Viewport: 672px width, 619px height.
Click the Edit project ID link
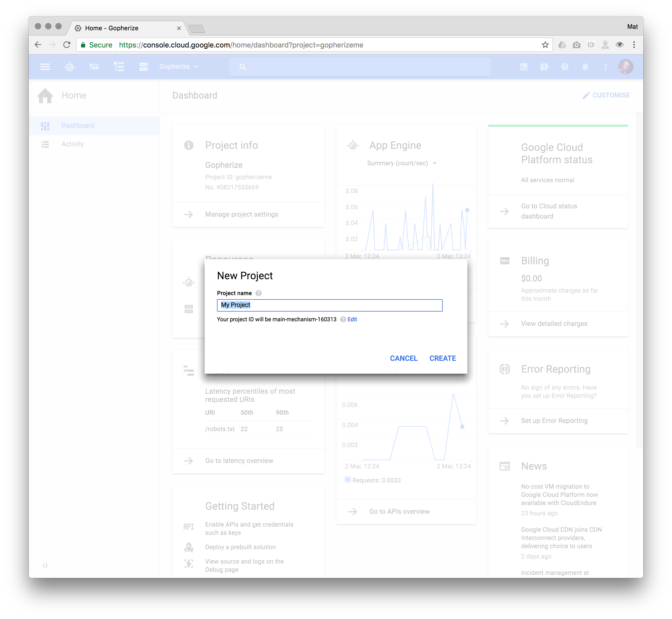tap(352, 320)
